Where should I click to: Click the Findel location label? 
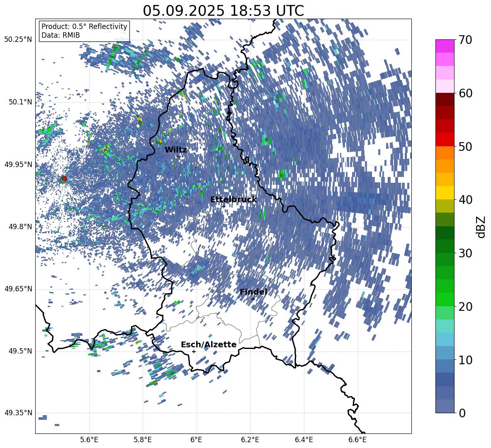(x=253, y=292)
